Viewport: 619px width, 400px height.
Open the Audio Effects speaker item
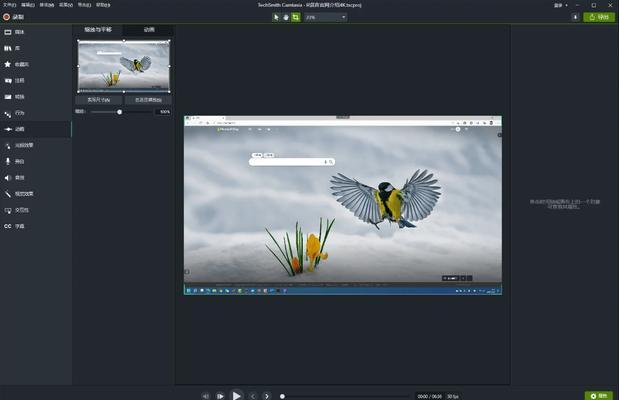pyautogui.click(x=36, y=178)
